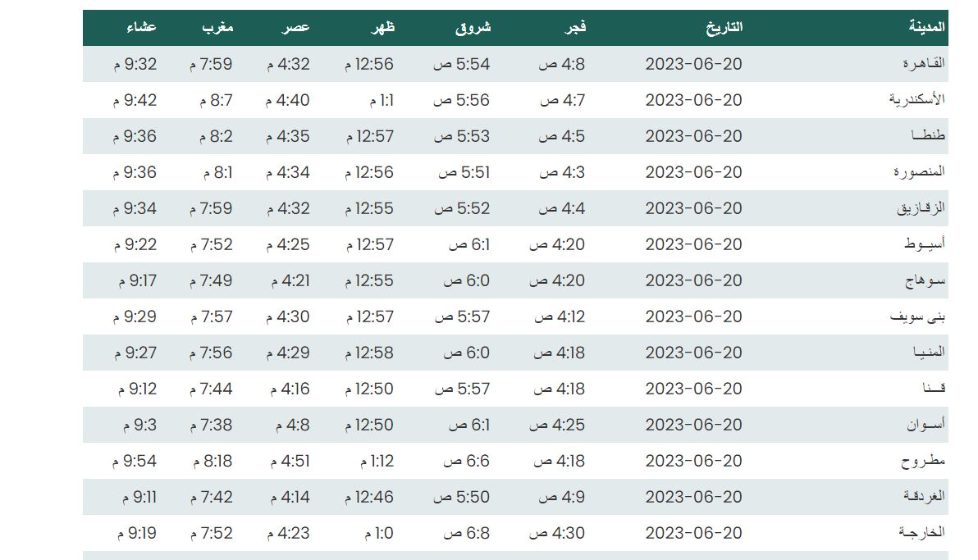Click the التاريخ column header
This screenshot has height=560, width=978.
[724, 27]
